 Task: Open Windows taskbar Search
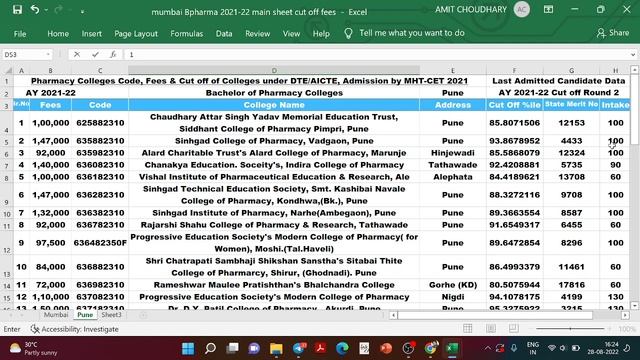(x=210, y=348)
